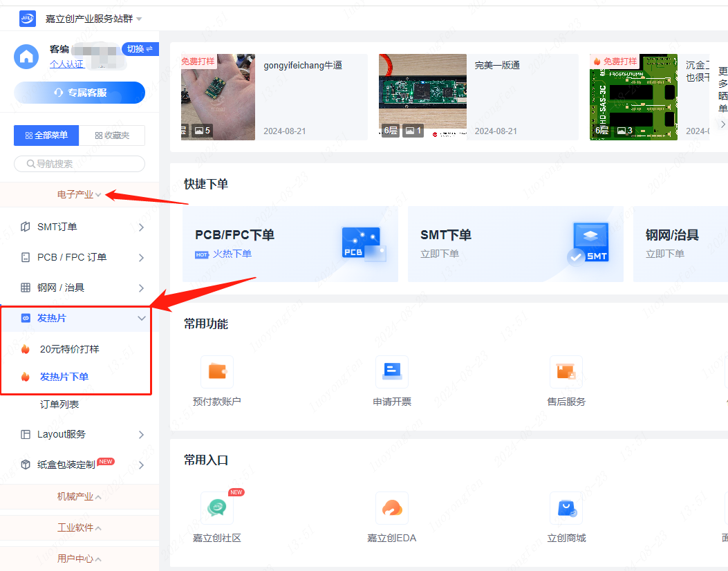
Task: Click the home avatar icon
Action: [26, 57]
